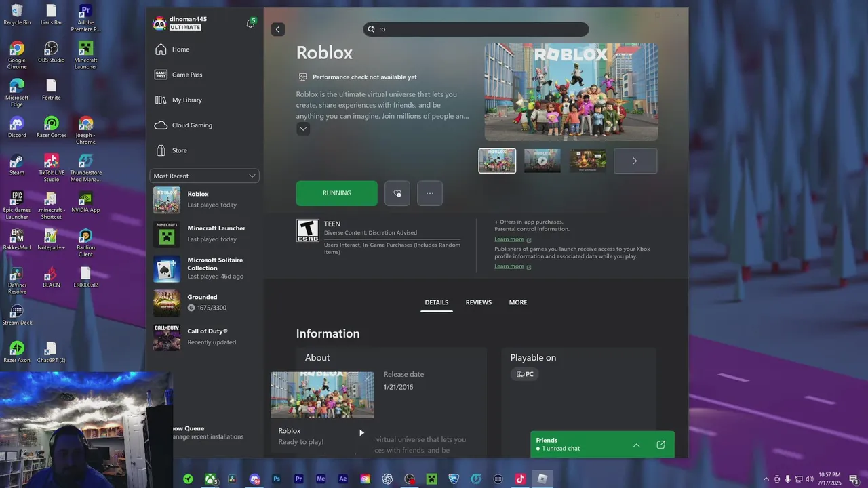Play the second video thumbnail
The height and width of the screenshot is (488, 868).
point(542,161)
